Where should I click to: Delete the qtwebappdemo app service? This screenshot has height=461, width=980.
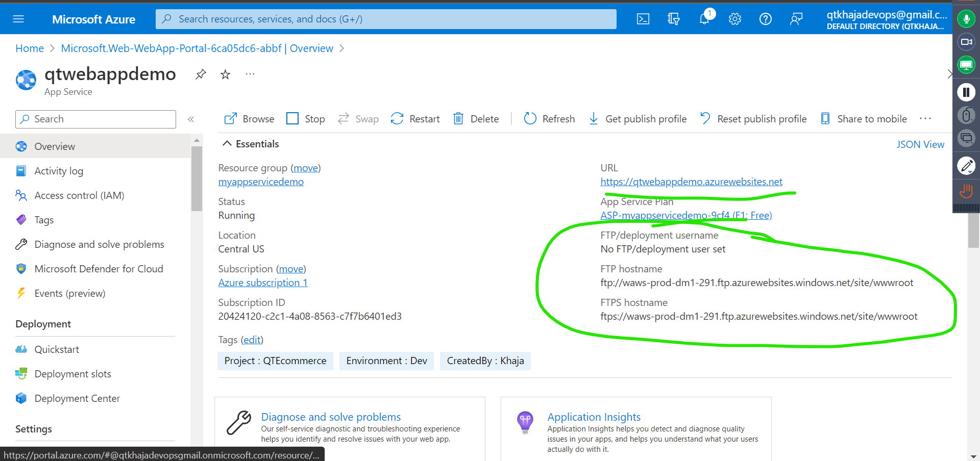(x=475, y=118)
